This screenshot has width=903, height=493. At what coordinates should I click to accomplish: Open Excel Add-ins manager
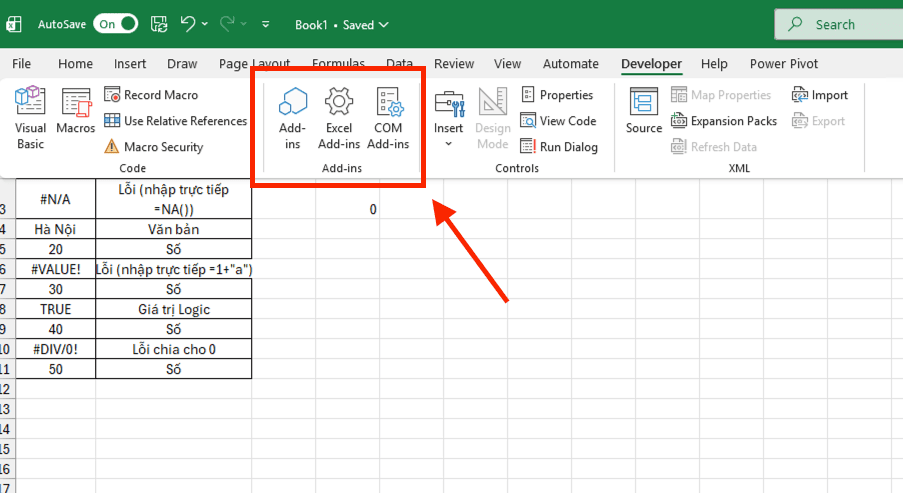pyautogui.click(x=339, y=116)
